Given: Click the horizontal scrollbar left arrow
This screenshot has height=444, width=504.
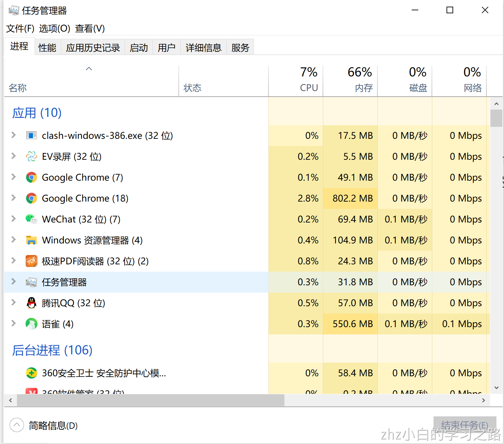Looking at the screenshot, I should 11,400.
